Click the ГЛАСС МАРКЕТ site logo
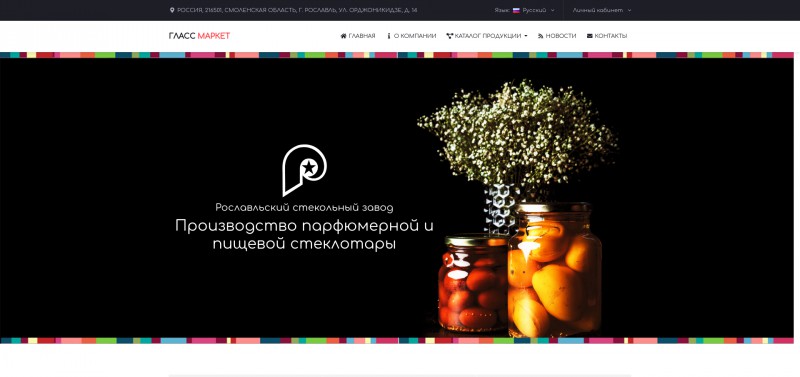The height and width of the screenshot is (377, 800). (x=199, y=36)
